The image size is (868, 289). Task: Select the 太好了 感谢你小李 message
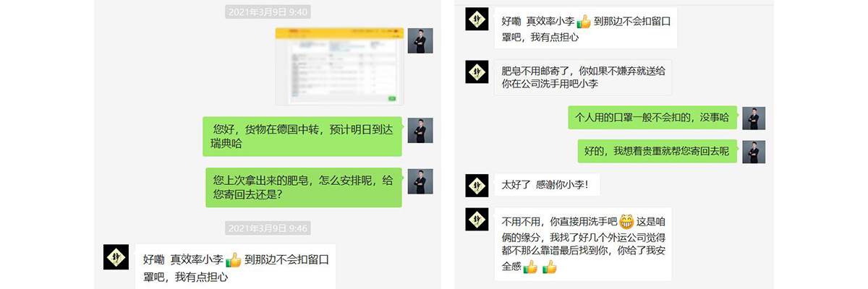point(547,184)
